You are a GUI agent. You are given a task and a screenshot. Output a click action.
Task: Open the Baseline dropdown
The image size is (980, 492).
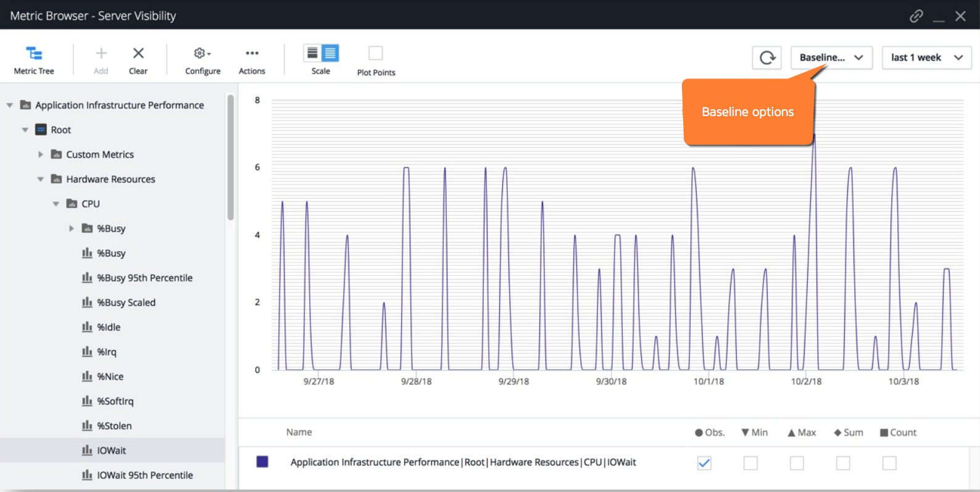tap(831, 57)
